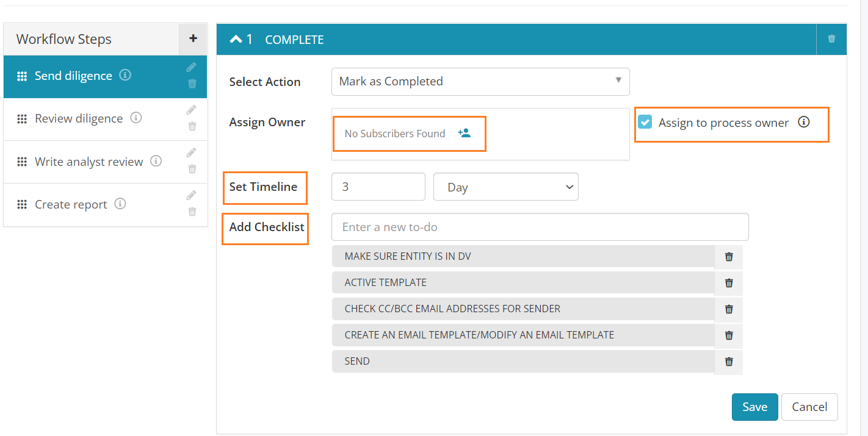Open the Select Action dropdown
868x436 pixels.
pyautogui.click(x=480, y=81)
